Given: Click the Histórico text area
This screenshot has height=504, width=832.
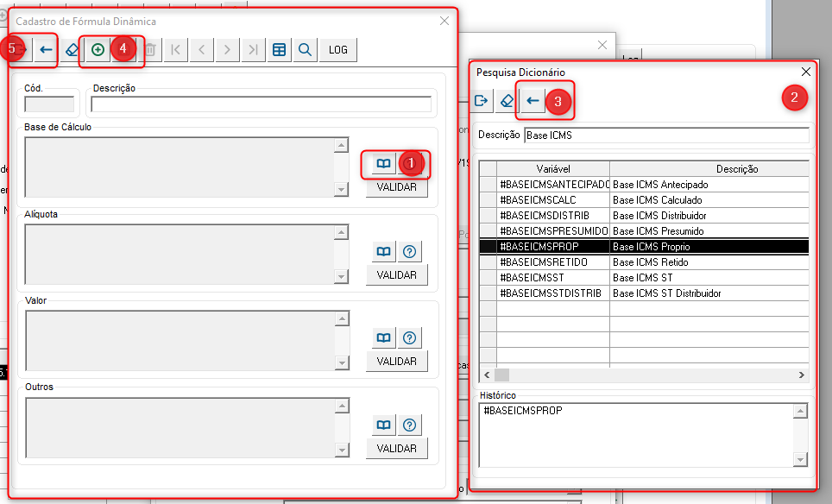Looking at the screenshot, I should point(636,435).
